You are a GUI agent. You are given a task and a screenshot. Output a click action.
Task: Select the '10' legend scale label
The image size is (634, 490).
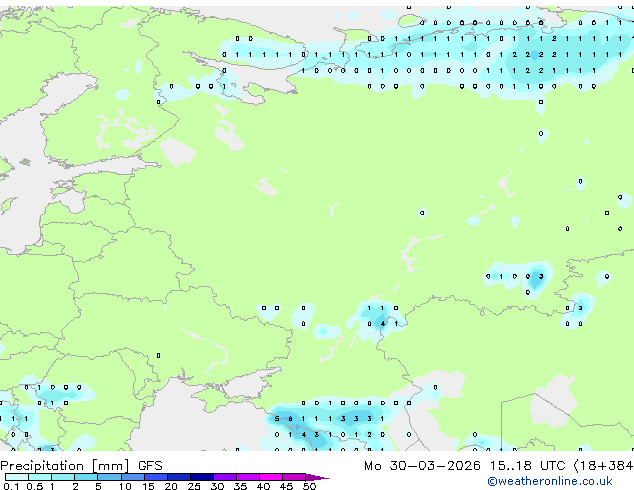point(125,486)
